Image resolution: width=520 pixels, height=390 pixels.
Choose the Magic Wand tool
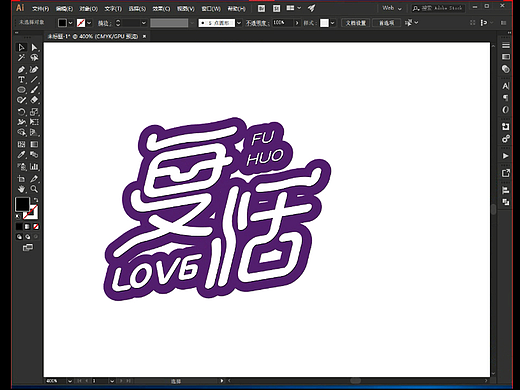pyautogui.click(x=21, y=58)
